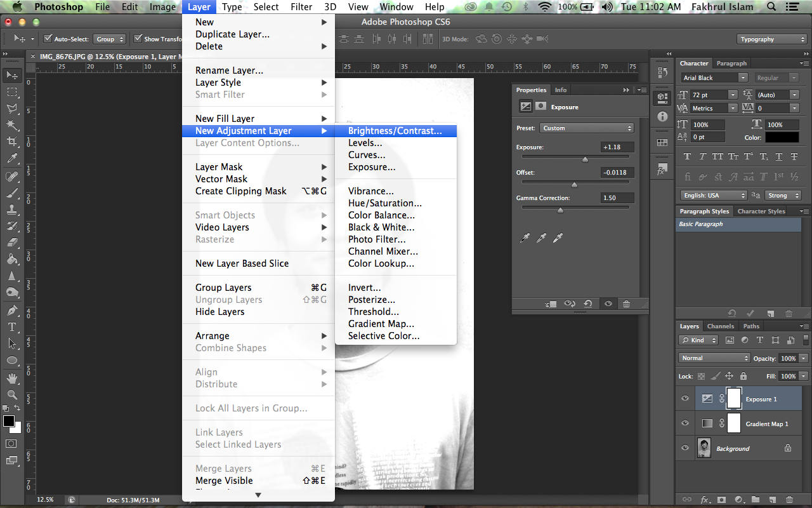The image size is (812, 508).
Task: Select the Path Selection tool
Action: click(x=12, y=344)
